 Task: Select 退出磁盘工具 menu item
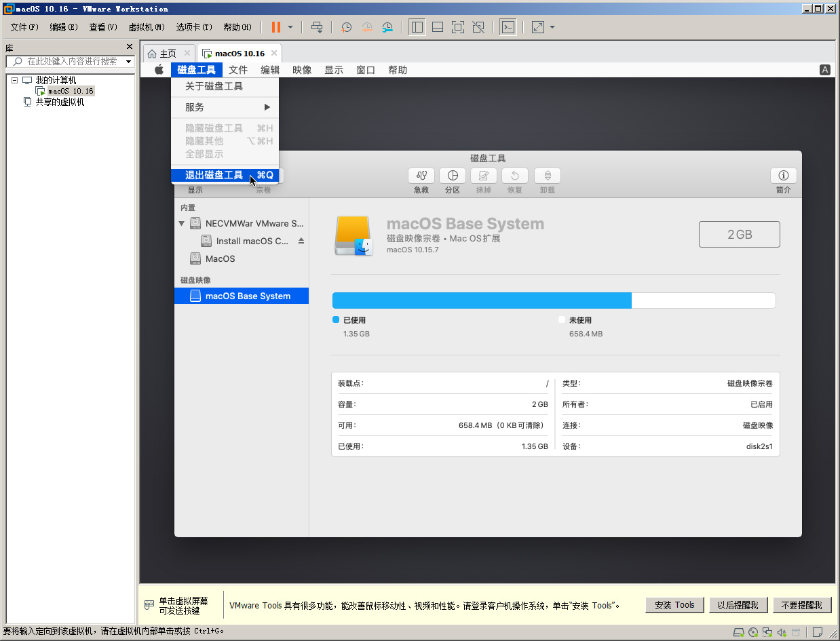pyautogui.click(x=225, y=175)
